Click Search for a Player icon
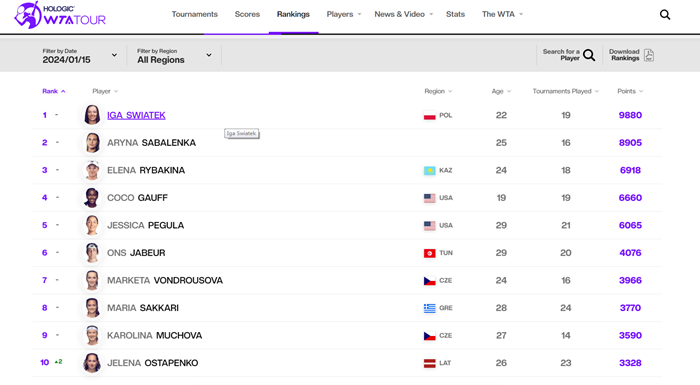This screenshot has width=700, height=385. point(589,55)
